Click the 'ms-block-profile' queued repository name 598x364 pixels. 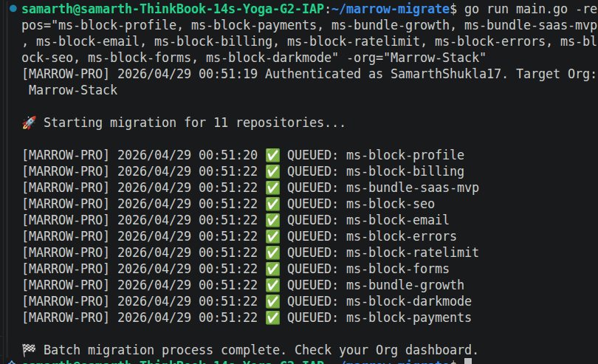point(405,155)
